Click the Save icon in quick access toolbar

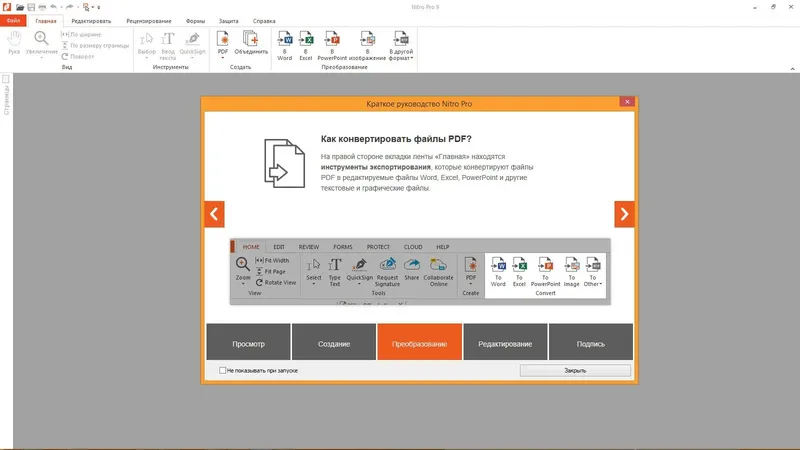click(31, 7)
